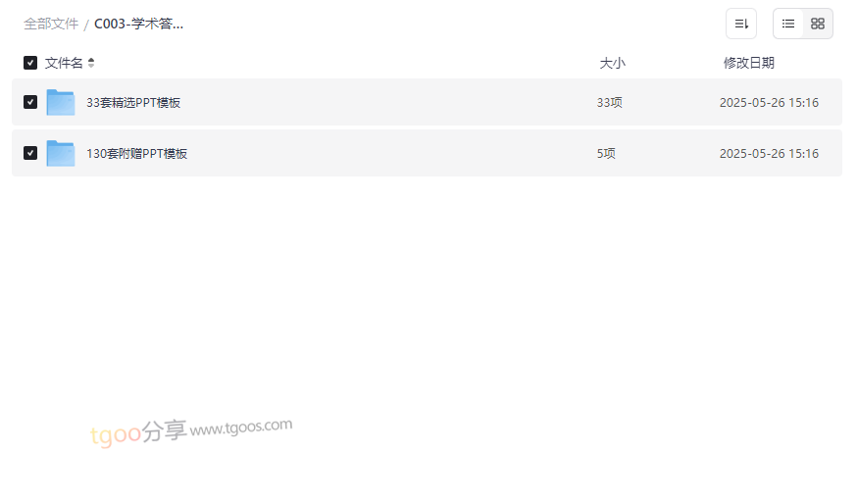This screenshot has width=857, height=504.
Task: Click the www.tgoos.com watermark text
Action: coord(241,427)
